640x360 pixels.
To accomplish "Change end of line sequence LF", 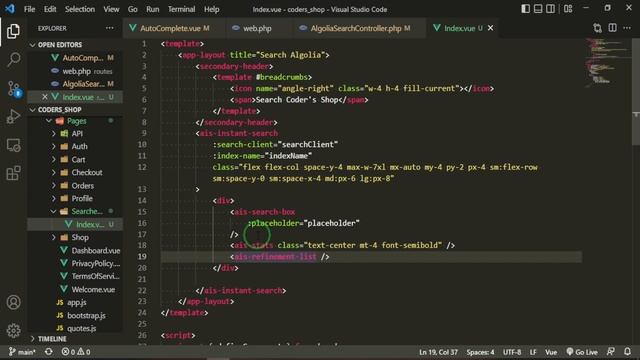I will pos(533,352).
